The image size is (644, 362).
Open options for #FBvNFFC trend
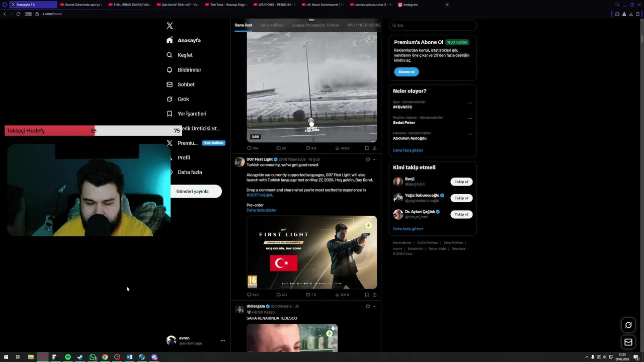[470, 103]
